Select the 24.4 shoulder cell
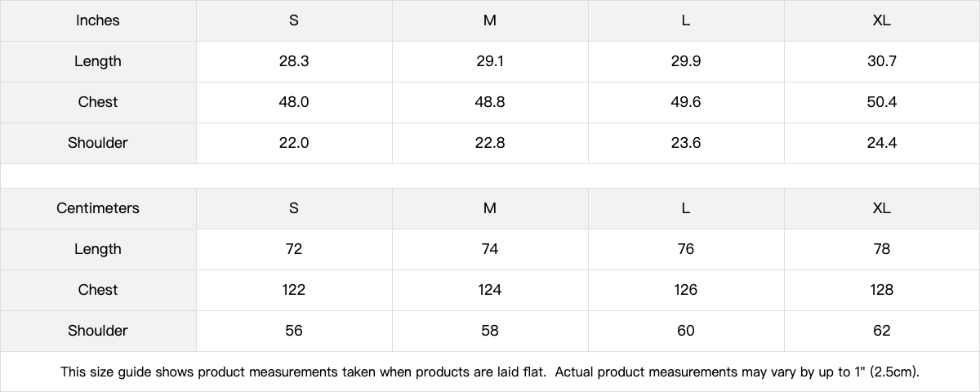 (x=882, y=143)
